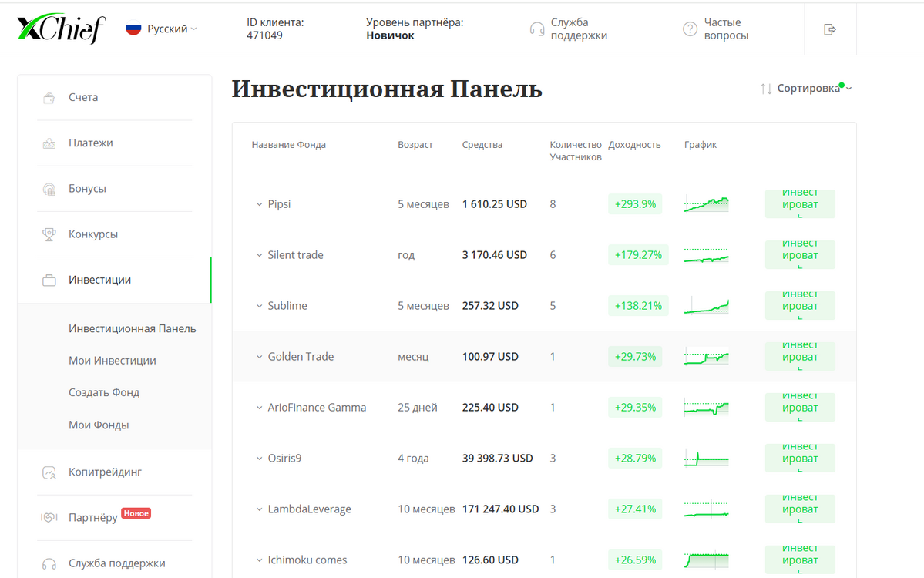Click the 171 247.40 USD funds value
The width and height of the screenshot is (924, 578).
pos(500,509)
